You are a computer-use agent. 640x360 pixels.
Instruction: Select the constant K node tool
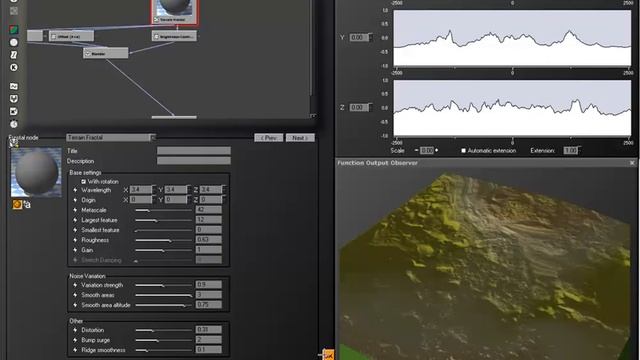pos(14,67)
